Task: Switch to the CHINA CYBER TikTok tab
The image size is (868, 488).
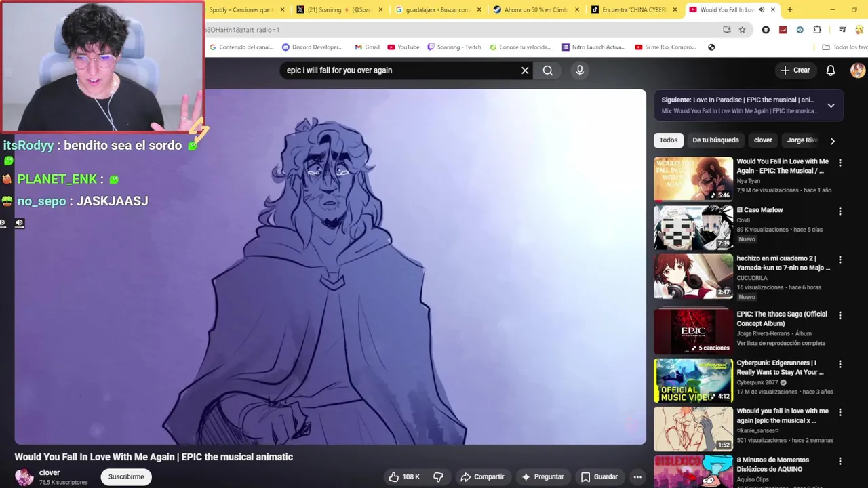Action: click(x=634, y=9)
